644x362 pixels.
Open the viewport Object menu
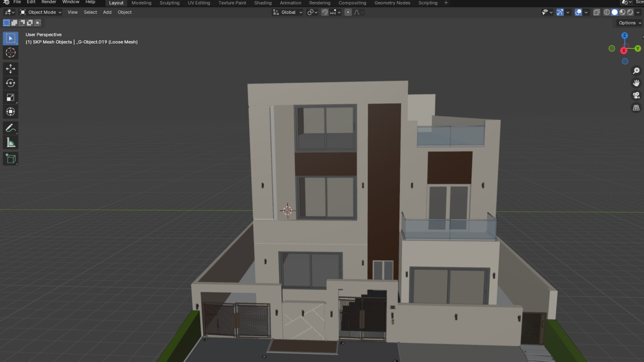click(124, 12)
